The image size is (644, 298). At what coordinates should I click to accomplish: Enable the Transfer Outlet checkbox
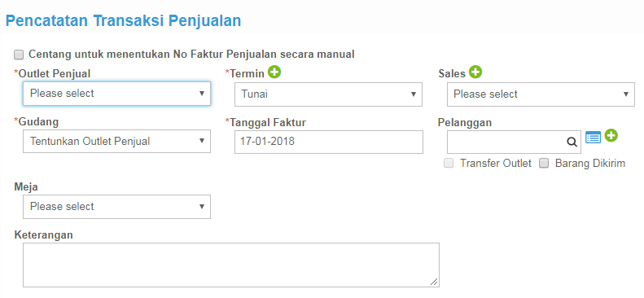(449, 164)
